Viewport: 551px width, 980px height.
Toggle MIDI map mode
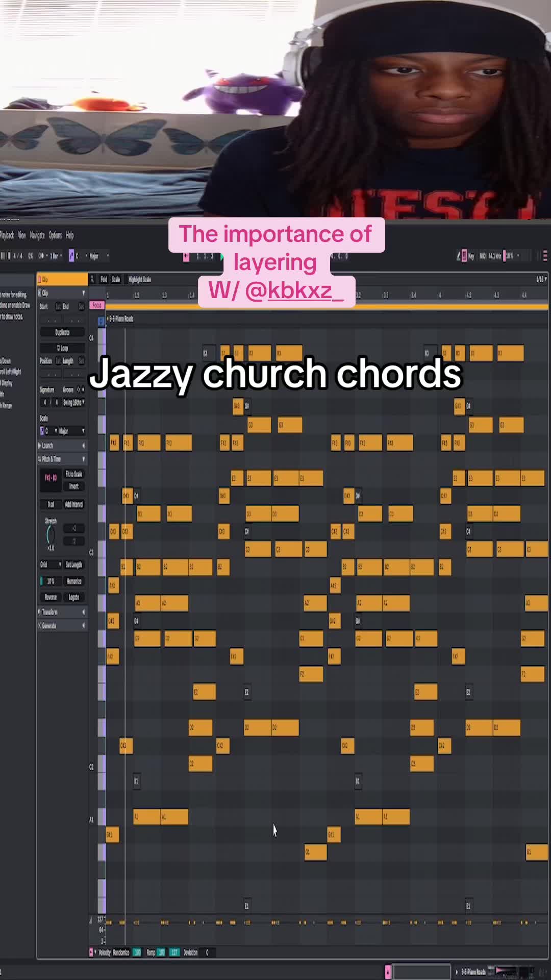coord(483,256)
